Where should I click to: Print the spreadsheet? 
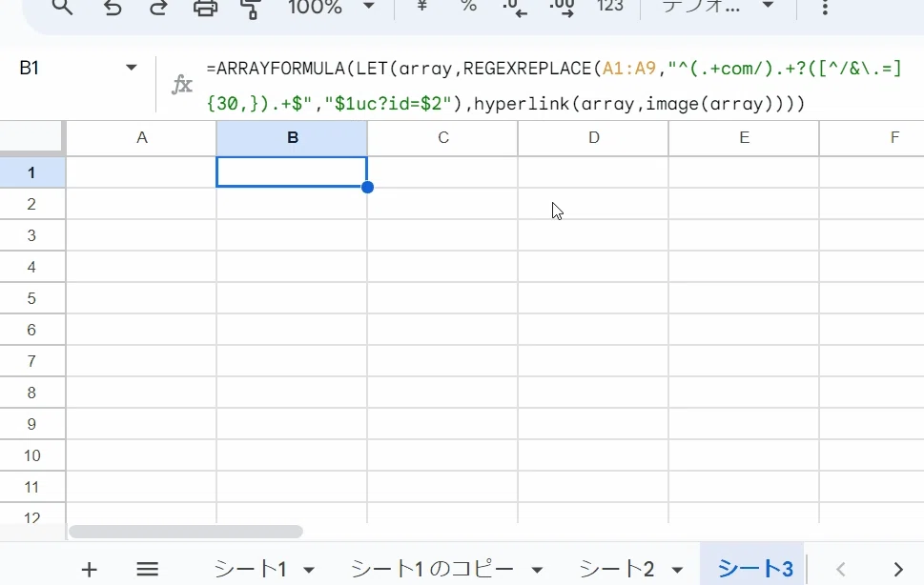pyautogui.click(x=205, y=8)
